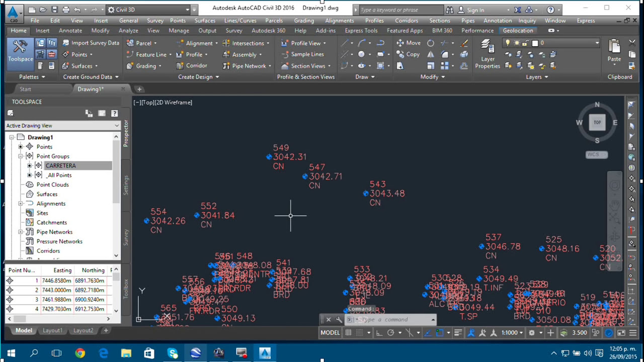This screenshot has width=644, height=362.
Task: Click the Windows Start button
Action: [11, 353]
